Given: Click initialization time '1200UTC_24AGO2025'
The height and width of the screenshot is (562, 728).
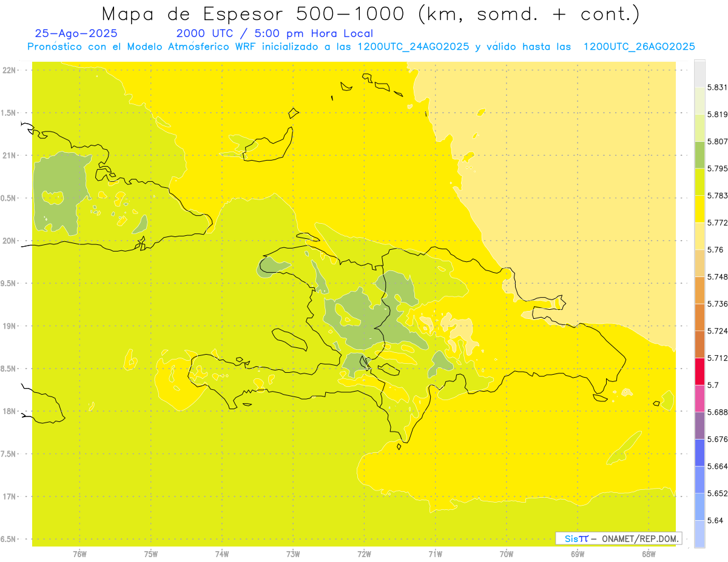Looking at the screenshot, I should (x=413, y=47).
